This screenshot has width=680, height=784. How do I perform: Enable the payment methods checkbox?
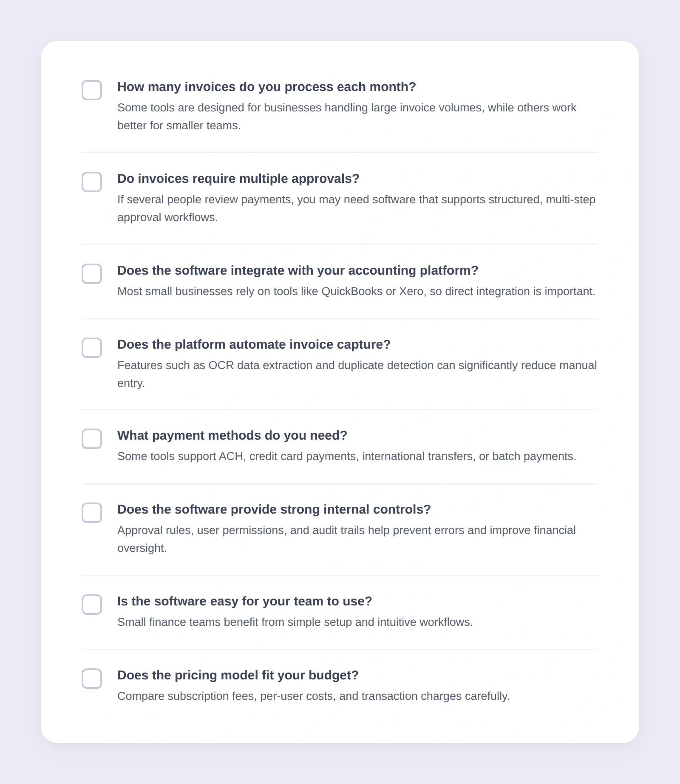(91, 439)
